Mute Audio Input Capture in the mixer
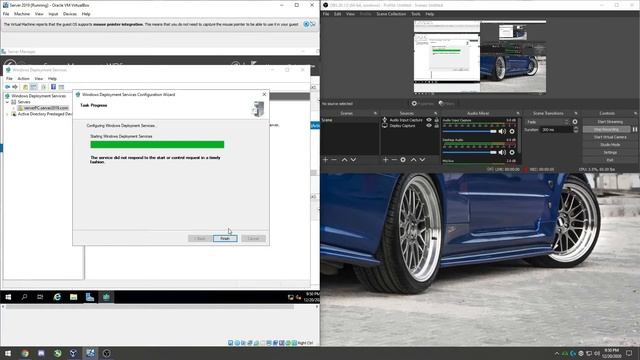Viewport: 640px width, 360px height. click(502, 131)
